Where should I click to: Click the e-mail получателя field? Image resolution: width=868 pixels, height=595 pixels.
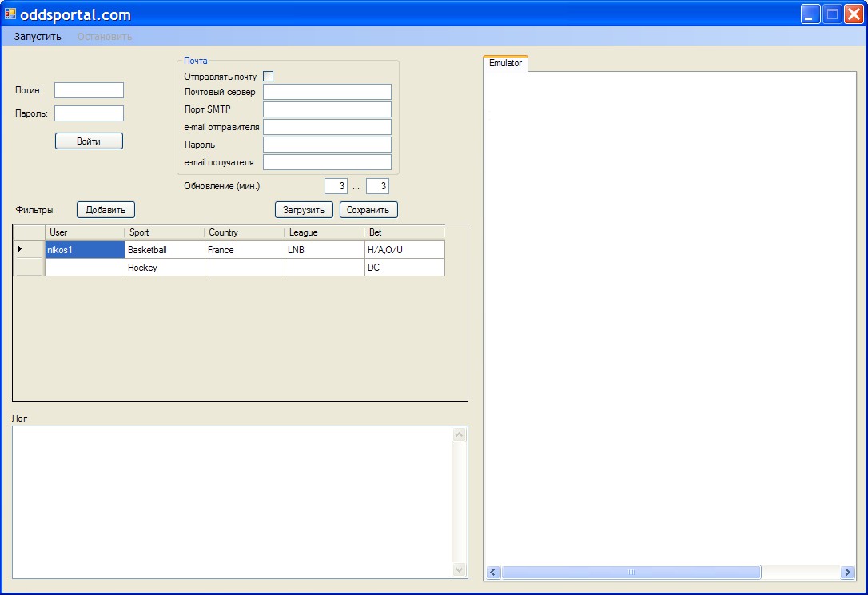coord(327,162)
